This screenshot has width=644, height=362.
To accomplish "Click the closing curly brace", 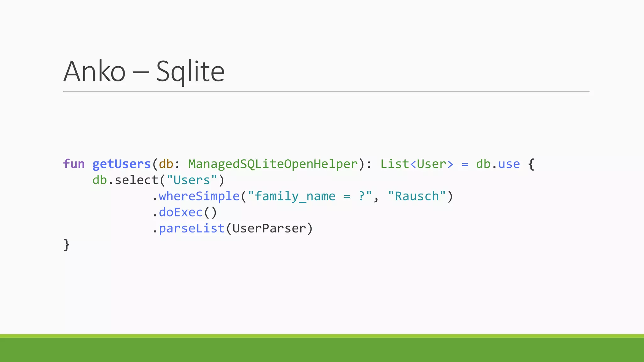I will 66,244.
